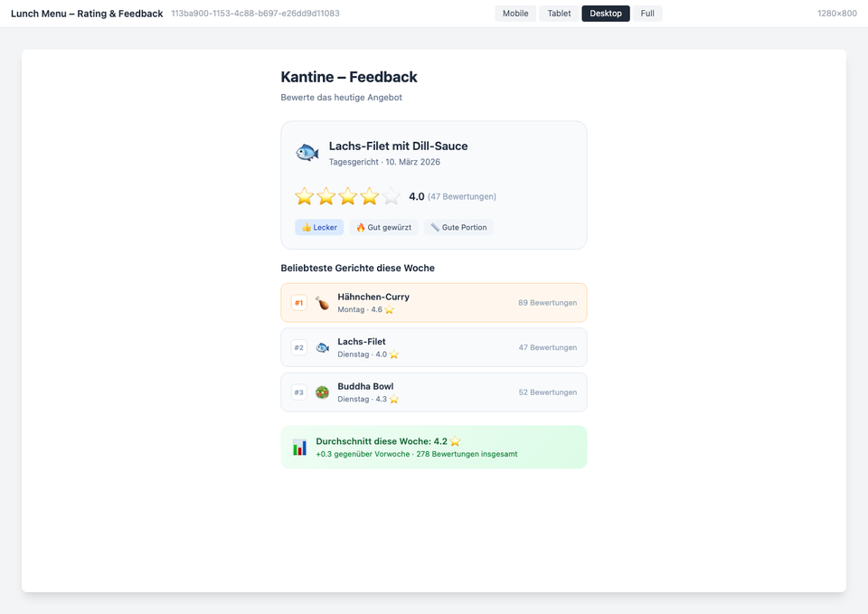868x614 pixels.
Task: Switch to the Mobile preview tab
Action: (x=515, y=13)
